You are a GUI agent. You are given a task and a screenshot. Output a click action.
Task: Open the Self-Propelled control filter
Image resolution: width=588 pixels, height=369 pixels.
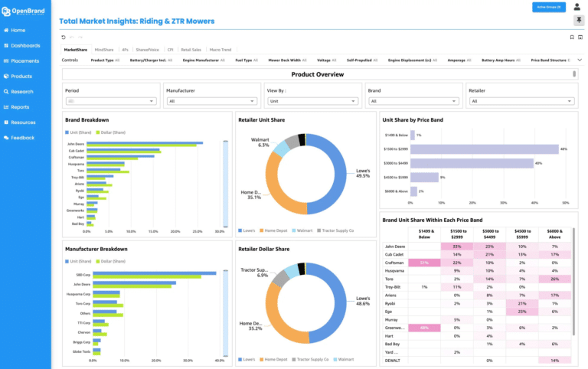tap(362, 60)
